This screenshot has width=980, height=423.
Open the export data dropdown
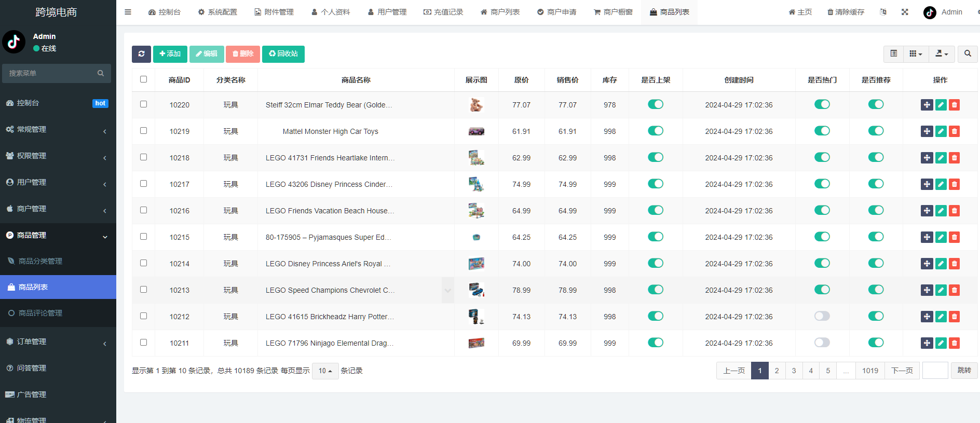(942, 54)
